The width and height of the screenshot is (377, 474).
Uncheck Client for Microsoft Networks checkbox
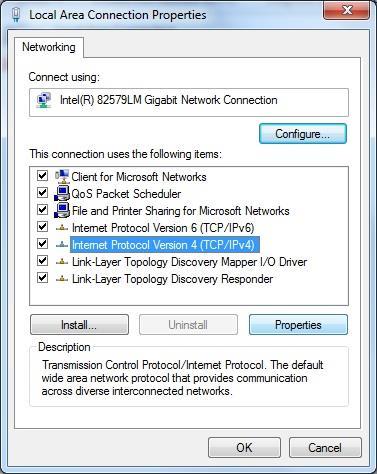point(42,175)
